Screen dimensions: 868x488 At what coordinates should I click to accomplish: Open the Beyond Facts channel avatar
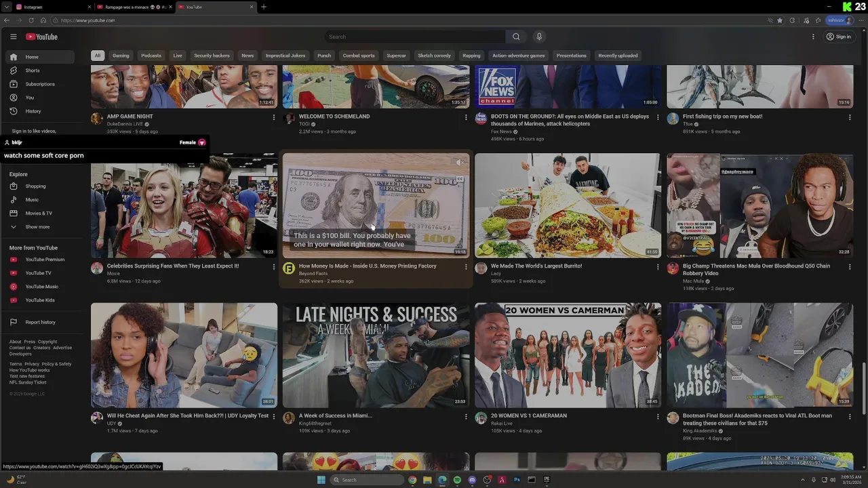(x=289, y=268)
